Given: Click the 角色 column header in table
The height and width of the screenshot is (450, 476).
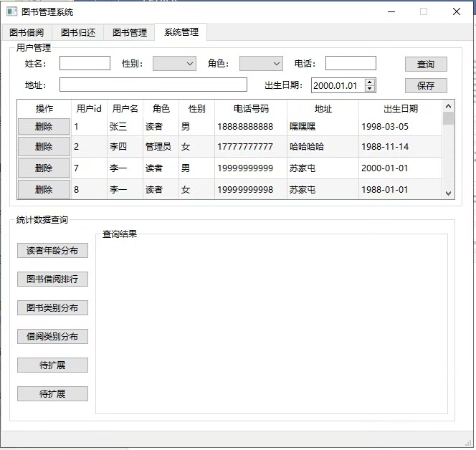Looking at the screenshot, I should 161,109.
